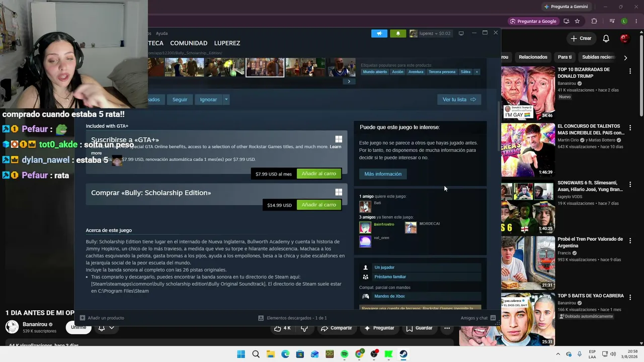644x362 pixels.
Task: Open Amigos y chat in Steam
Action: click(478, 318)
